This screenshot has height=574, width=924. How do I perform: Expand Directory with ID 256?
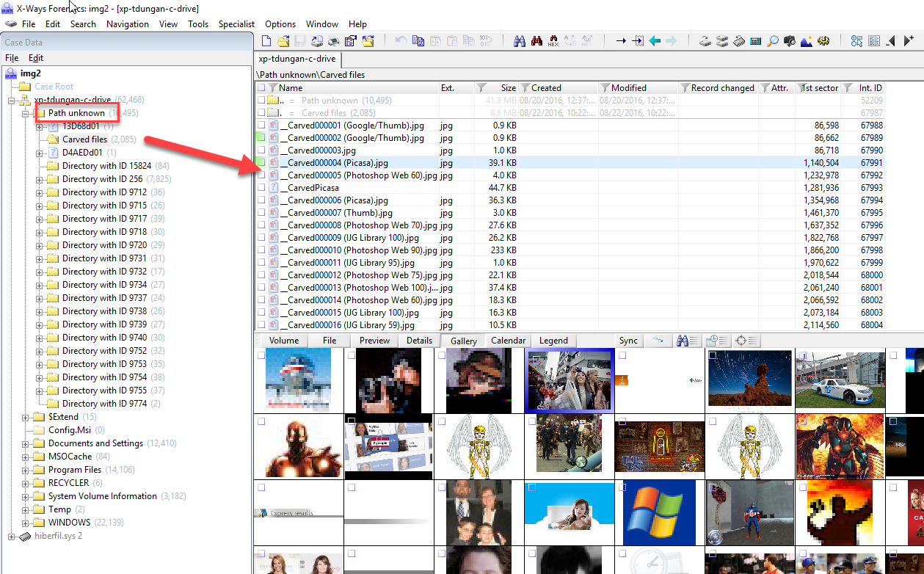[40, 179]
